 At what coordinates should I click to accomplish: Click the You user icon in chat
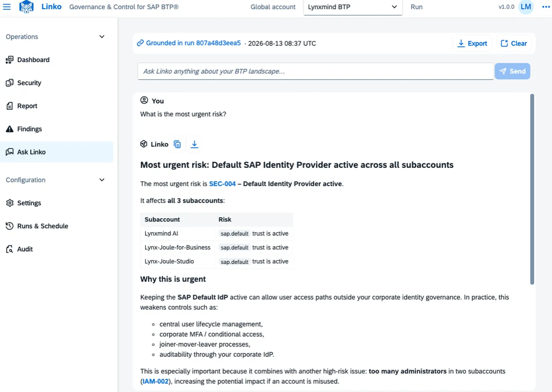click(x=144, y=100)
